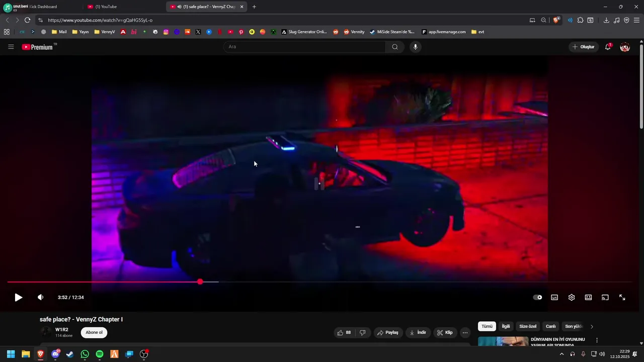Select the Canlı filter chip
The width and height of the screenshot is (644, 362).
tap(551, 326)
